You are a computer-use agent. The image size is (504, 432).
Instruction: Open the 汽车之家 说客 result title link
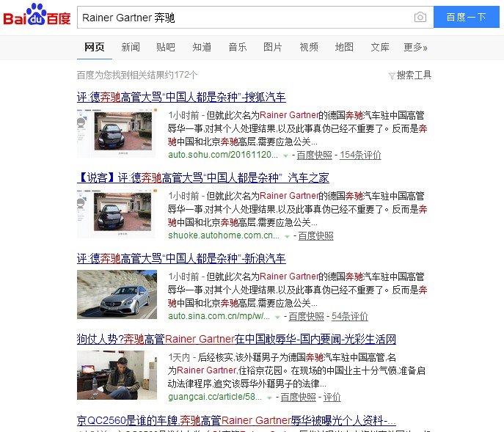(x=202, y=177)
